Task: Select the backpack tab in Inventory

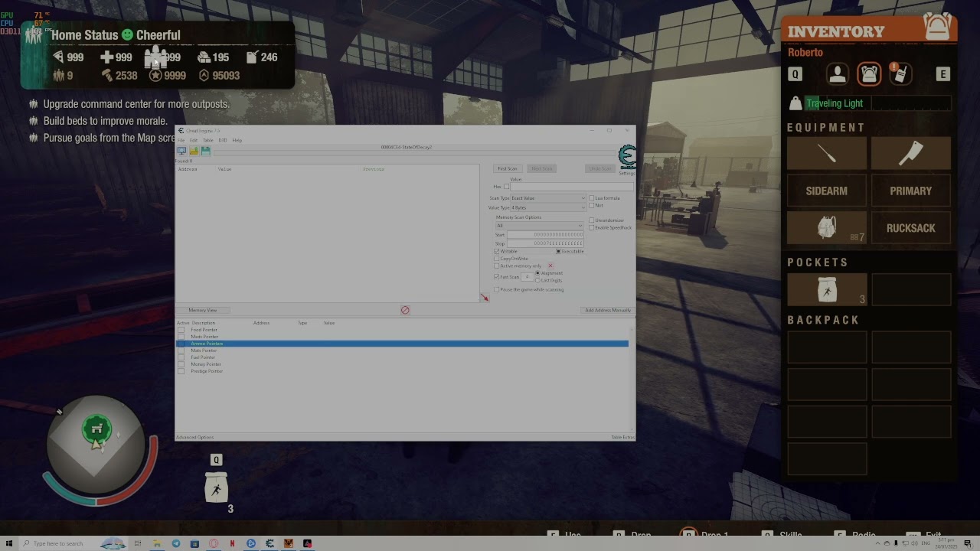Action: click(x=869, y=74)
